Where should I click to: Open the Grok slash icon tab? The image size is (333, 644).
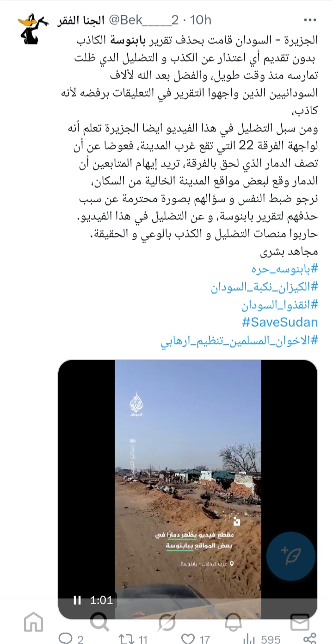[x=166, y=621]
